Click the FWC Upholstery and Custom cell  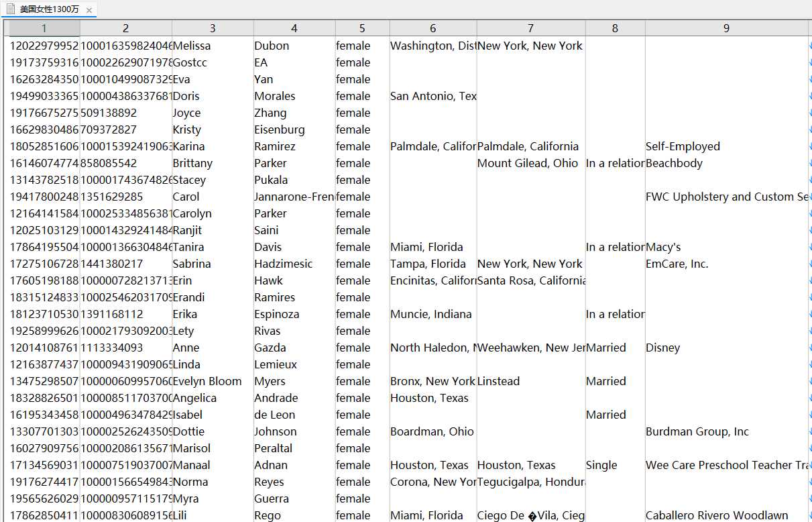pyautogui.click(x=727, y=197)
